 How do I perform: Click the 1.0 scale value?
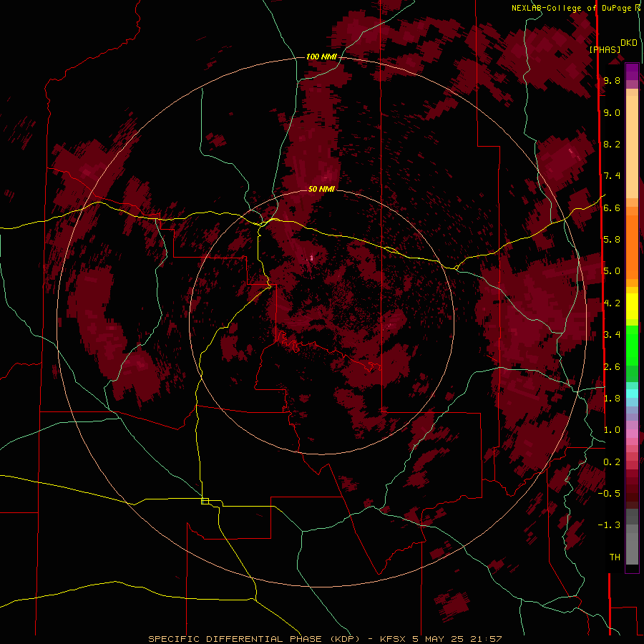click(x=612, y=430)
